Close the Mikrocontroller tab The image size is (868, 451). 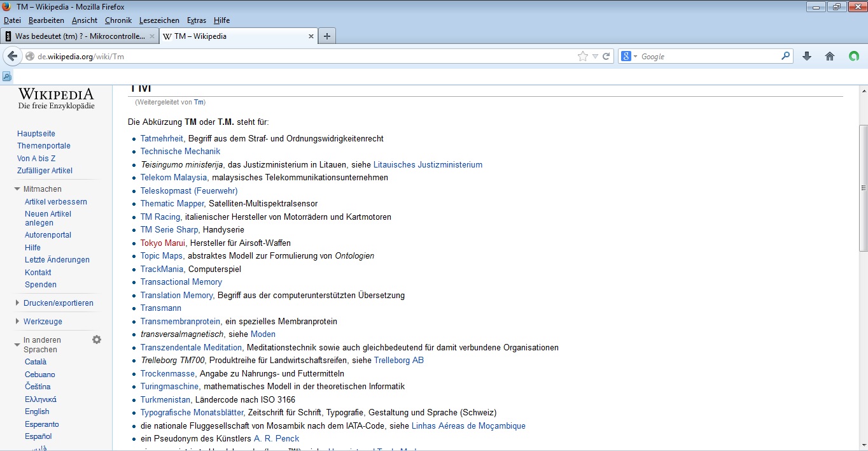click(152, 36)
